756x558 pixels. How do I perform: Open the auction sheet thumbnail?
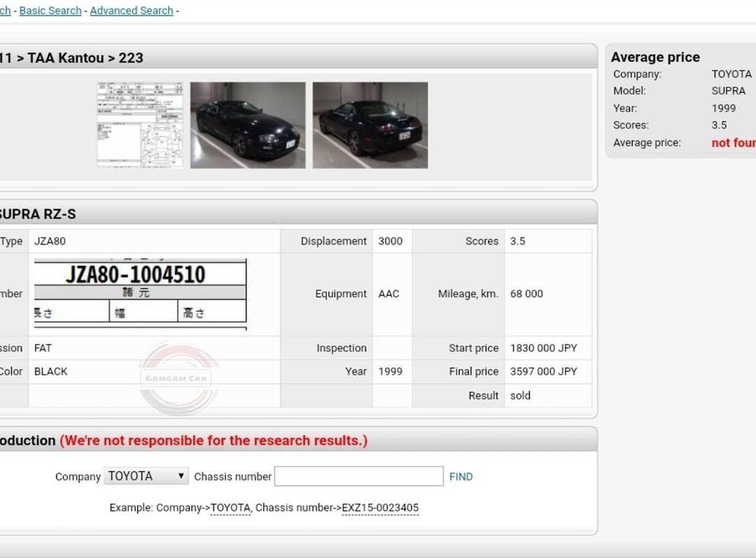point(140,125)
